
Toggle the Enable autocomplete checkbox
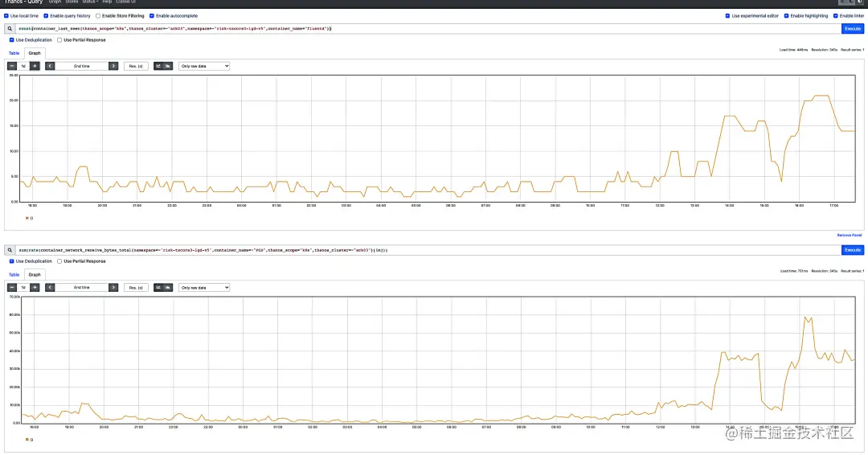tap(152, 16)
